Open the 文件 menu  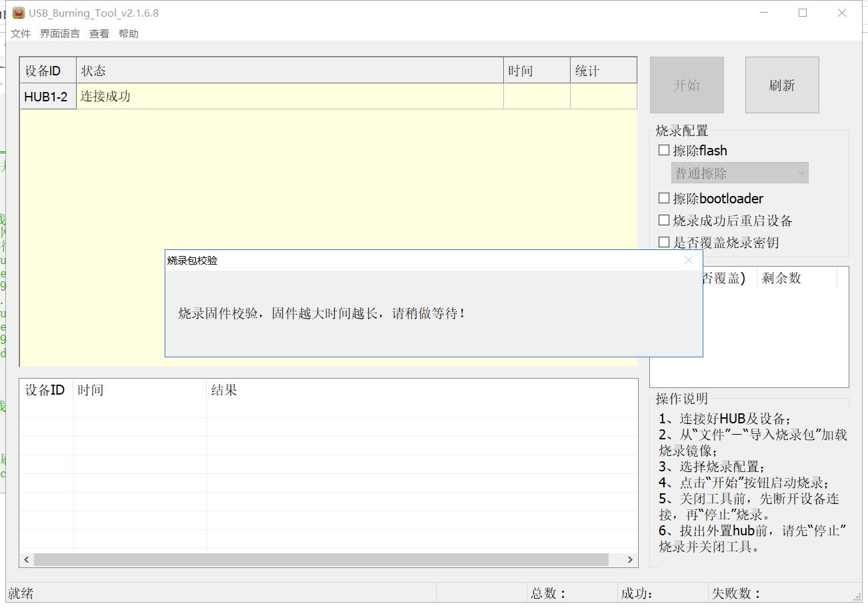click(21, 34)
